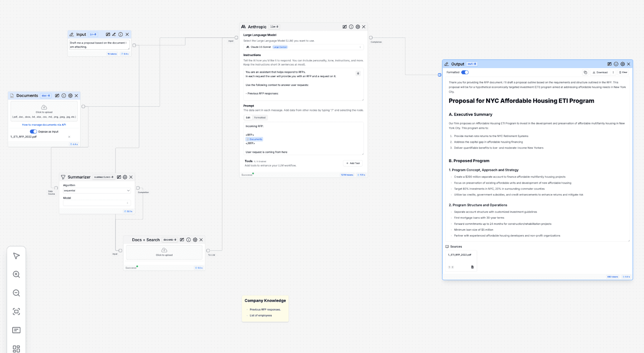This screenshot has width=644, height=353.
Task: Open note icon on Docs + Search node
Action: [182, 240]
